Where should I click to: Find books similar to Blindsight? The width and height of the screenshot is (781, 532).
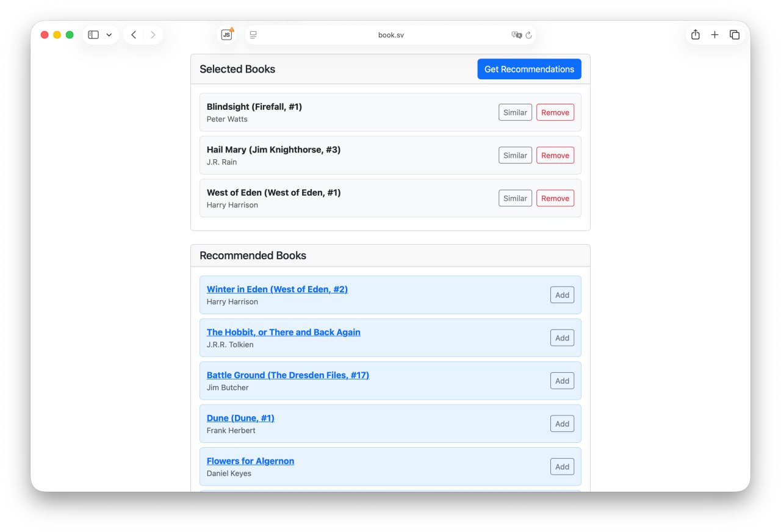pyautogui.click(x=515, y=112)
